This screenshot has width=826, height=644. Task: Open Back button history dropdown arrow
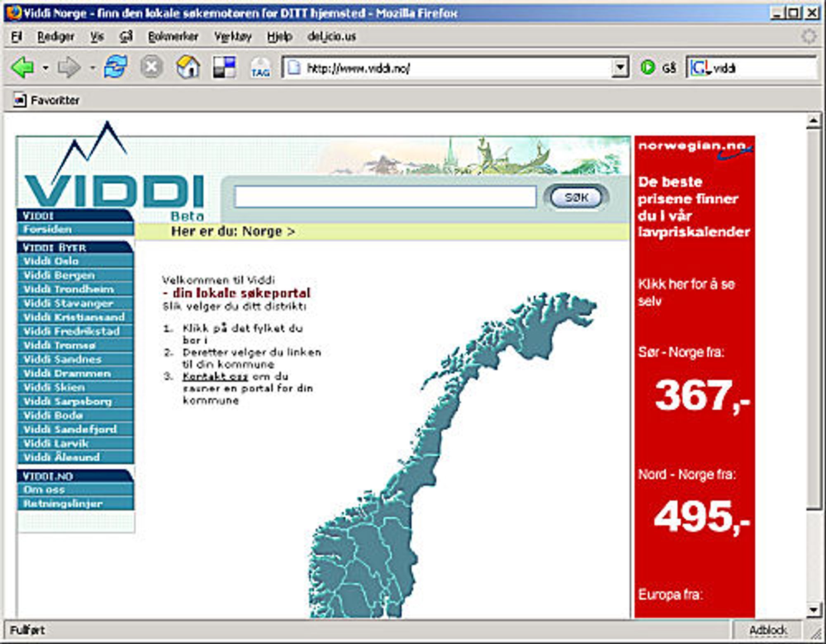46,68
